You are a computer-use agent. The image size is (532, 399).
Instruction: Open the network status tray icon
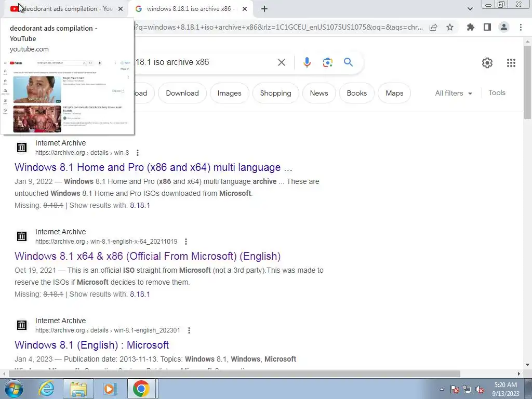pos(467,389)
